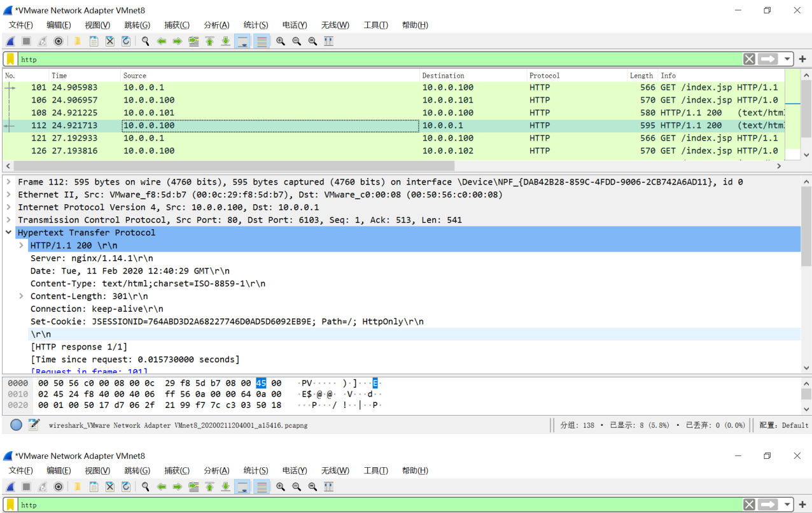812x513 pixels.
Task: Select packet 101 GET /index.jsp row
Action: [393, 87]
